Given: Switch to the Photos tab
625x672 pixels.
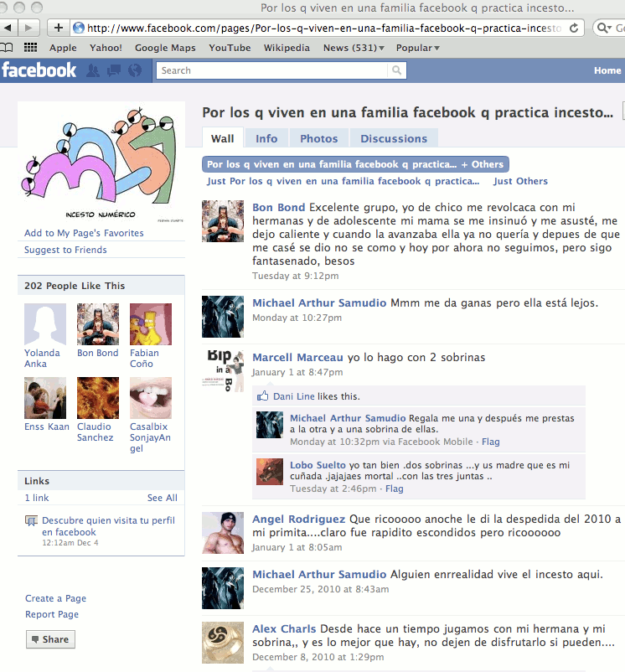Looking at the screenshot, I should click(318, 138).
